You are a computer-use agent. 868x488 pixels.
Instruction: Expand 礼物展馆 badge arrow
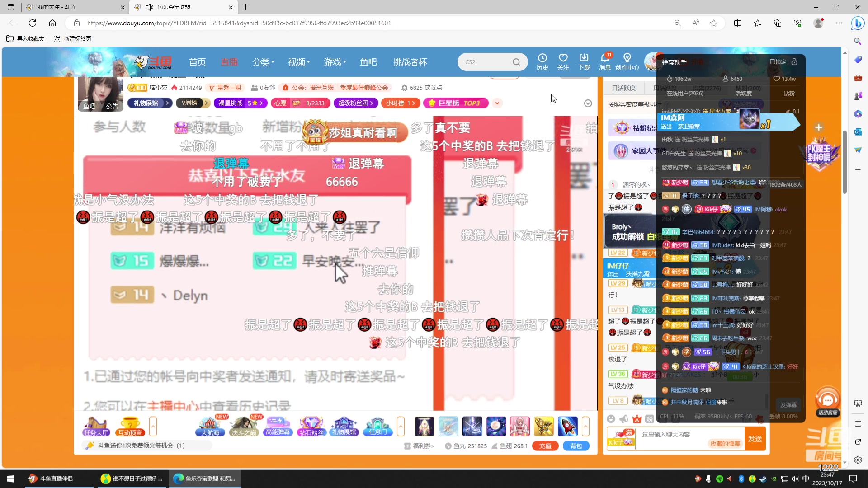[x=167, y=103]
